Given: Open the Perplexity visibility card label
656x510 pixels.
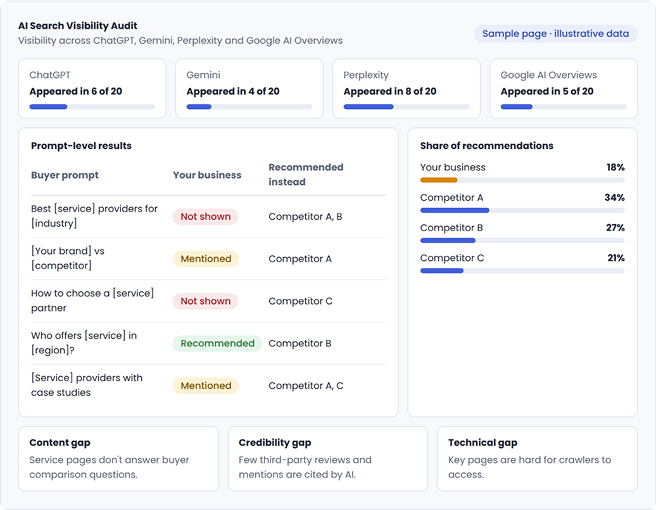Looking at the screenshot, I should (366, 75).
